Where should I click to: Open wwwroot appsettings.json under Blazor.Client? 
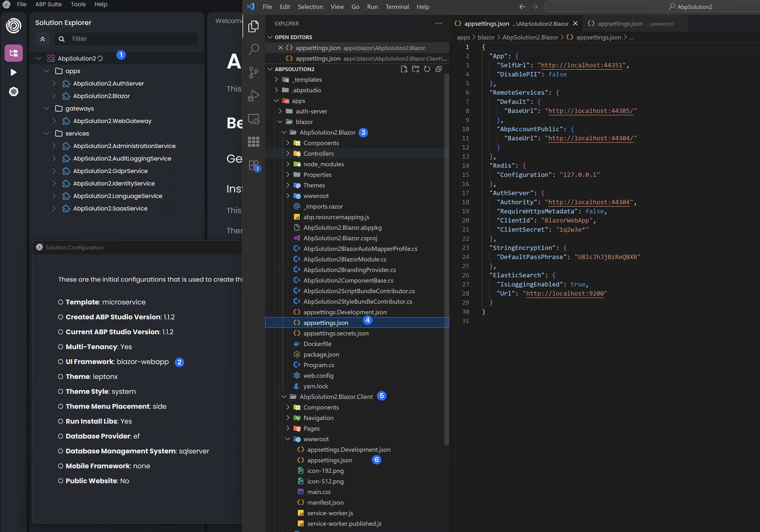click(329, 460)
